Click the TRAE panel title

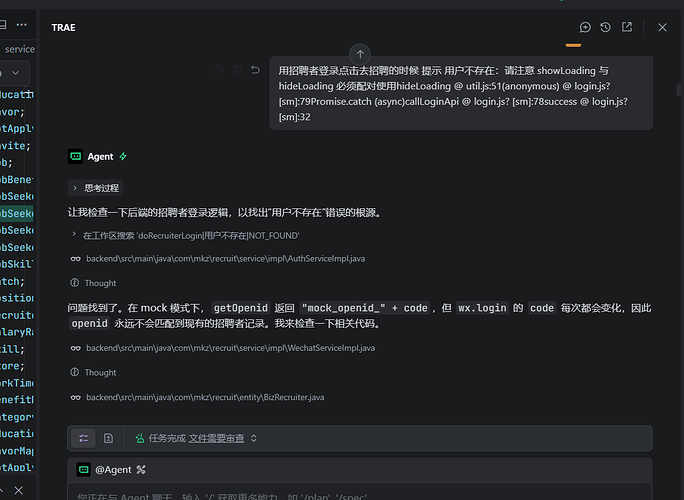point(63,27)
